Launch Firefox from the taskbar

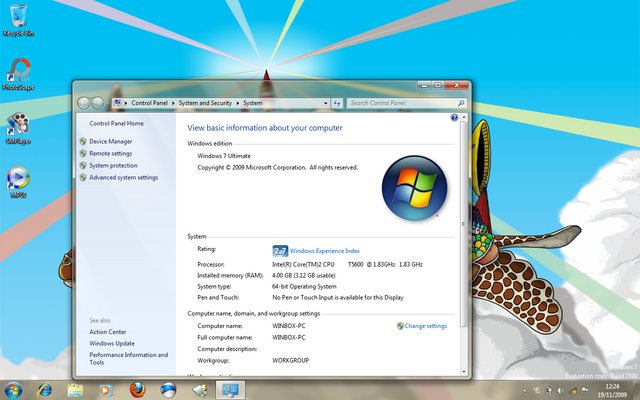[138, 390]
